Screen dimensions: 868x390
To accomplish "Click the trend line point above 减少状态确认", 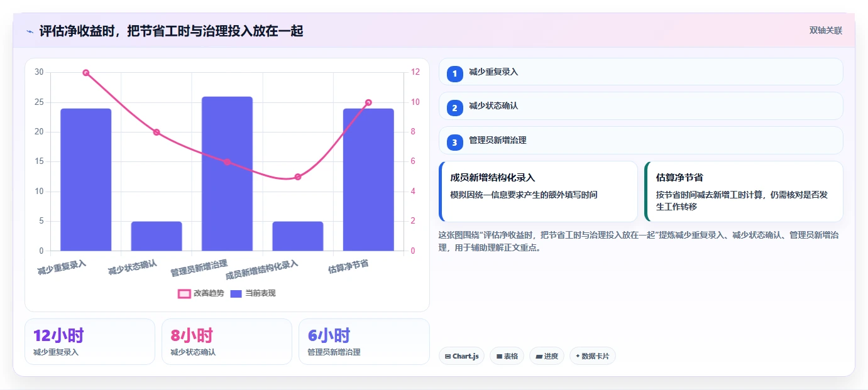I will coord(157,133).
